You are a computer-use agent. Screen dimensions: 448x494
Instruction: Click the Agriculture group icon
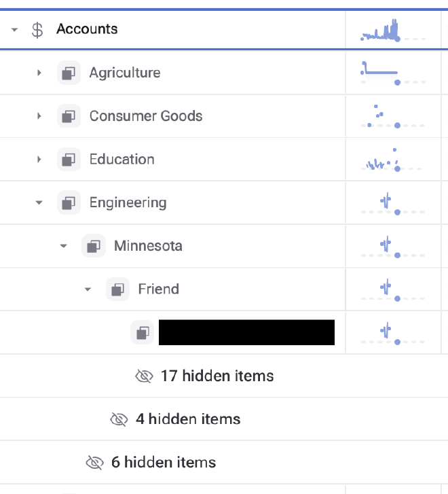(69, 73)
